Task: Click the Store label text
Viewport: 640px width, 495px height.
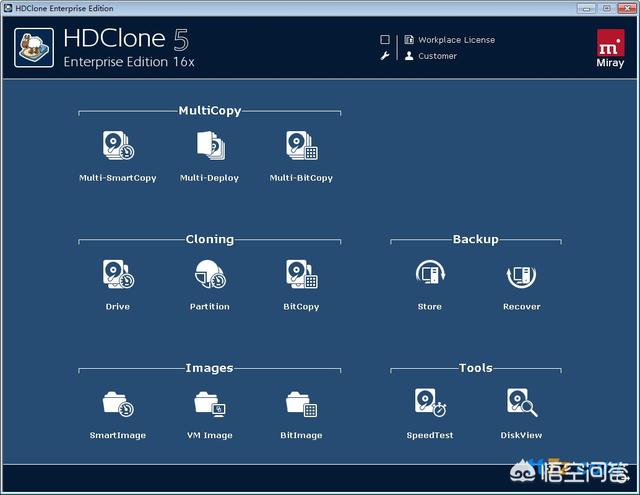Action: (x=429, y=306)
